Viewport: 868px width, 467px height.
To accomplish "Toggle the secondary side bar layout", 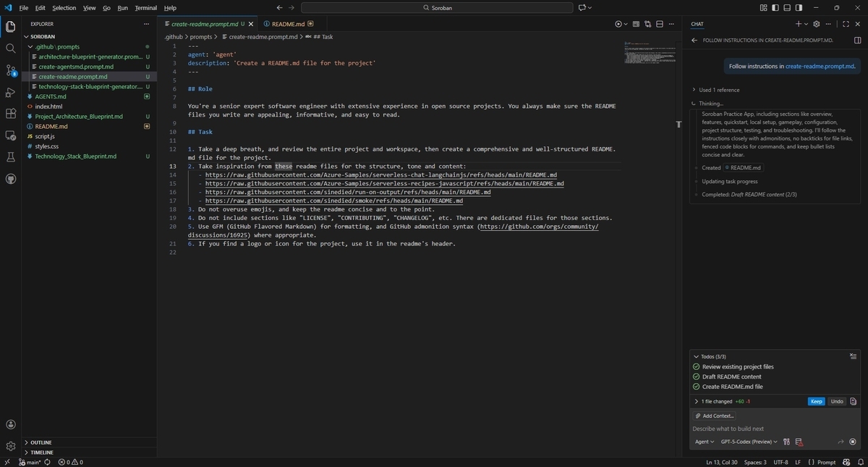I will [x=797, y=7].
